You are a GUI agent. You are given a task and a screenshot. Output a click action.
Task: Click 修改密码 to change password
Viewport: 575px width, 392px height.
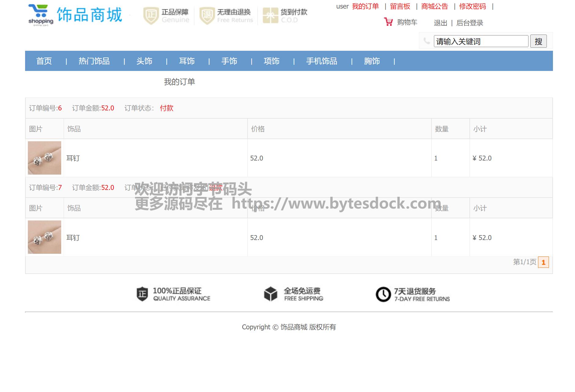tap(472, 6)
